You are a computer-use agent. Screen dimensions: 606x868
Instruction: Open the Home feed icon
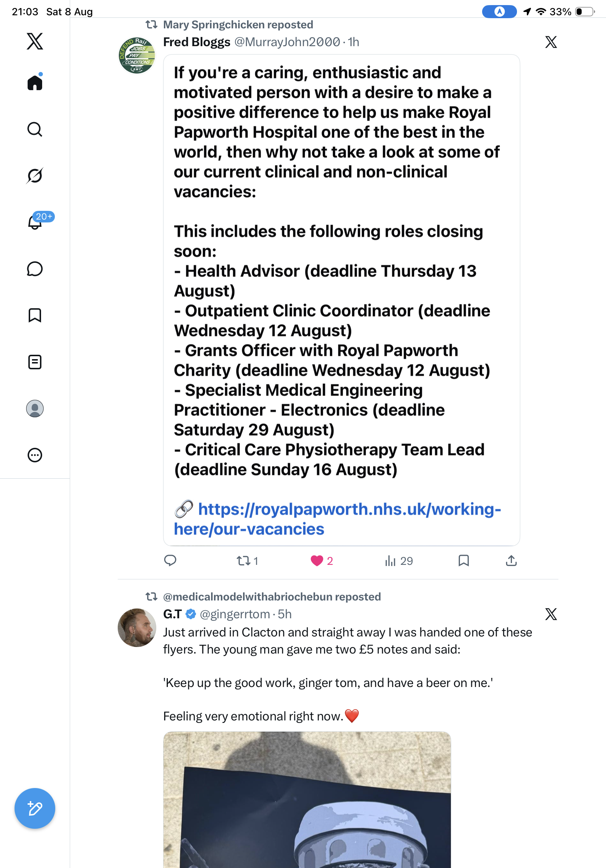35,82
